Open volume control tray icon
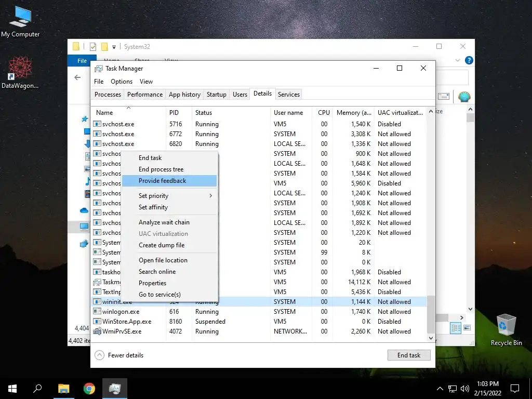Screen dimensions: 532x399 pyautogui.click(x=465, y=389)
